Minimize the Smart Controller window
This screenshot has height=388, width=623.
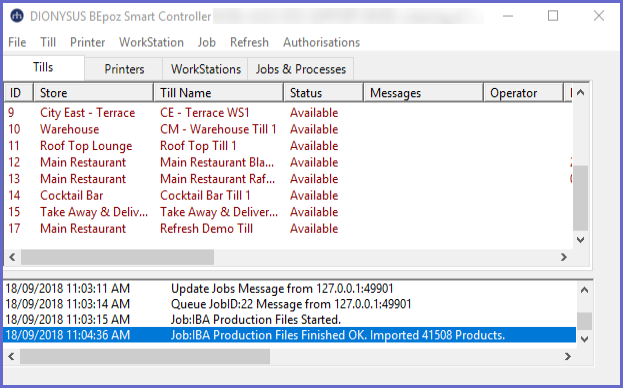pos(508,16)
